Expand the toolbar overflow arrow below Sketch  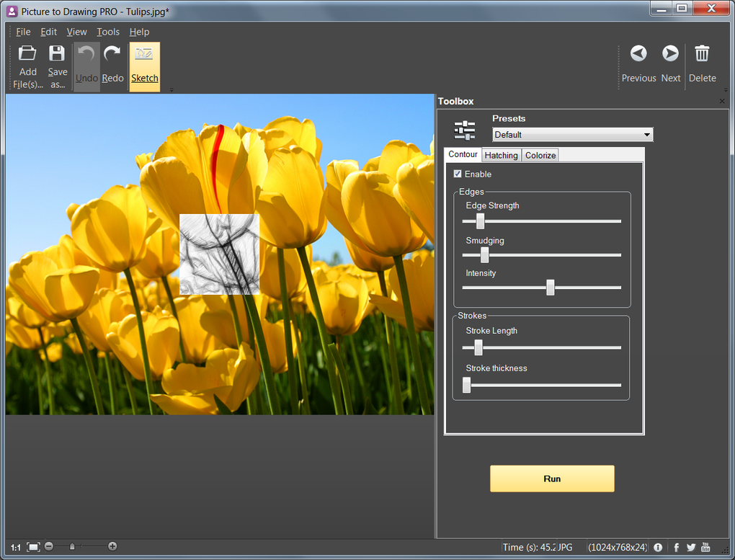[x=171, y=89]
